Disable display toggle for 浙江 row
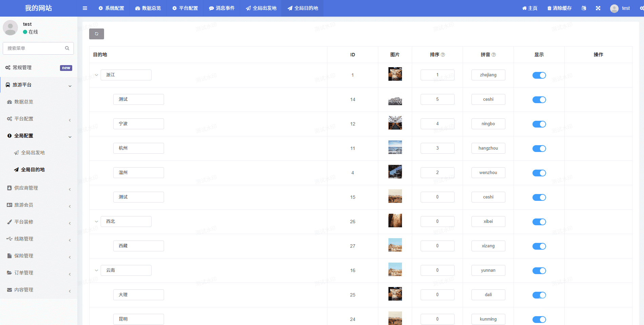Viewport: 644px width, 325px height. 539,75
